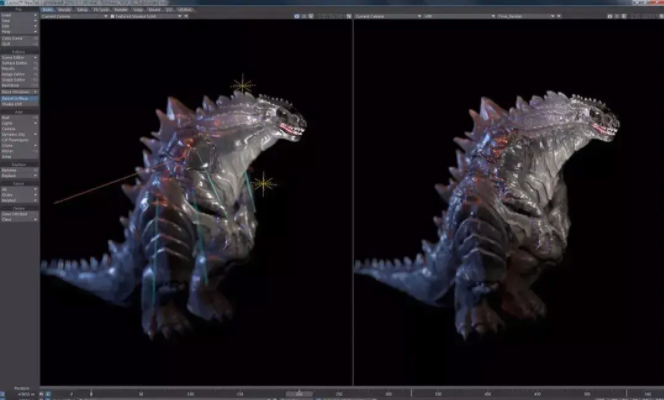Open left viewport Current Camera dropdown
The image size is (664, 400).
coord(75,16)
